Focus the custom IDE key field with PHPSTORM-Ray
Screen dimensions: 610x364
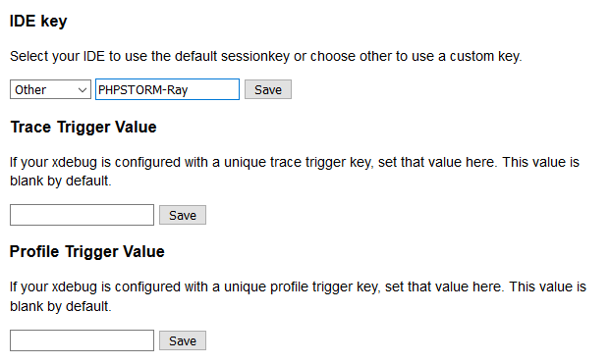click(167, 89)
